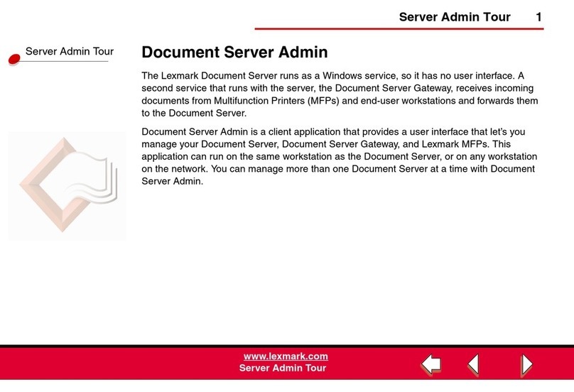Click the Server Admin Tour page header
Screen dimensions: 574x392
point(455,17)
